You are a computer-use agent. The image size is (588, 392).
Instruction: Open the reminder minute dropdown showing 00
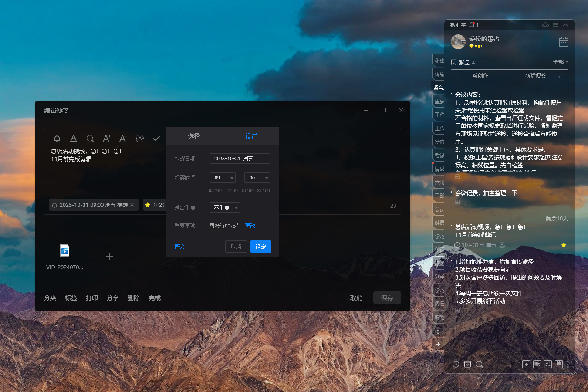(x=257, y=178)
